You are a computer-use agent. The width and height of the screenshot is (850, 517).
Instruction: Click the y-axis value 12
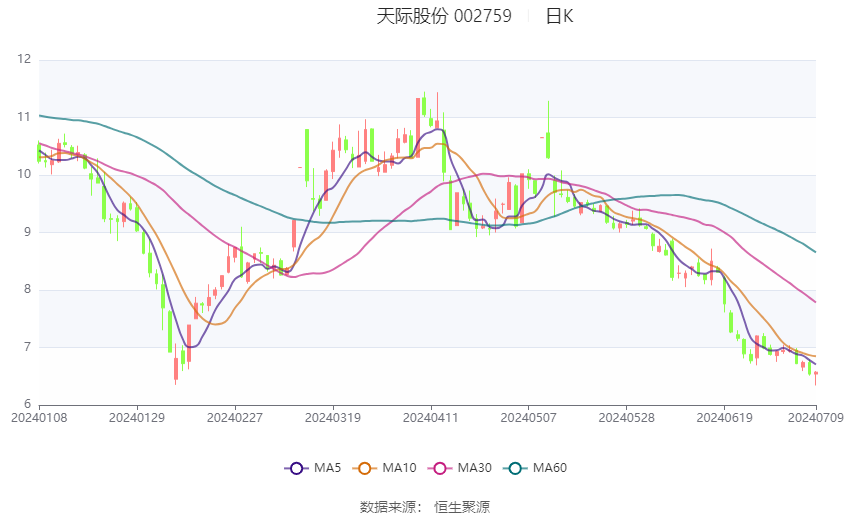[24, 59]
